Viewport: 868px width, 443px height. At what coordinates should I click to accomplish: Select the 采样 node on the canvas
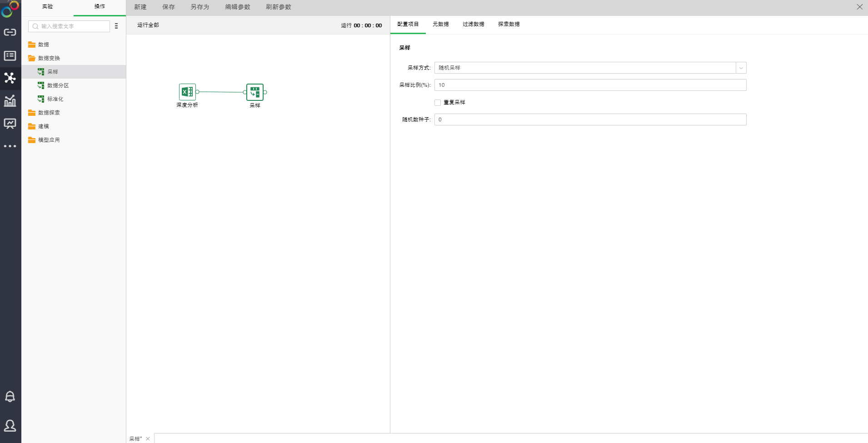(x=255, y=92)
